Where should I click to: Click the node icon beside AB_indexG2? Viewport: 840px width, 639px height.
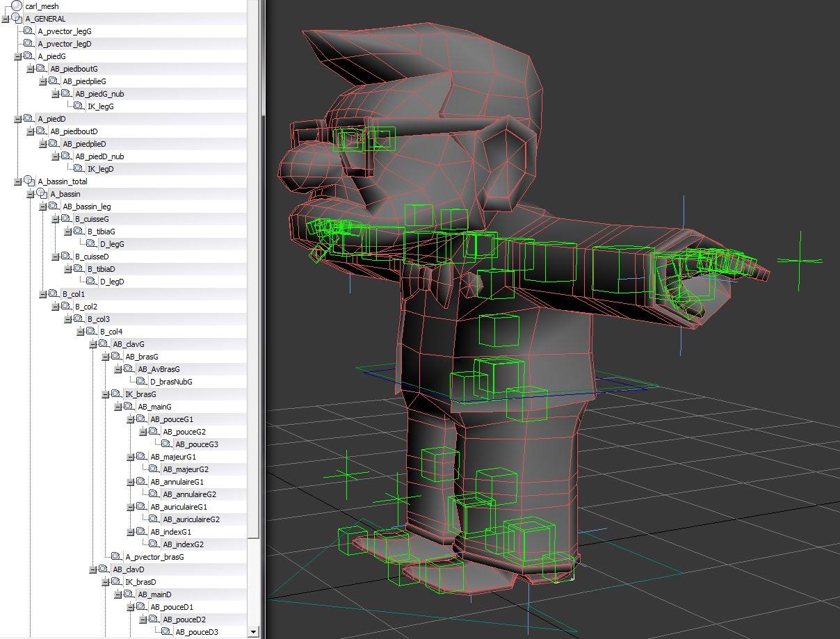[x=154, y=544]
